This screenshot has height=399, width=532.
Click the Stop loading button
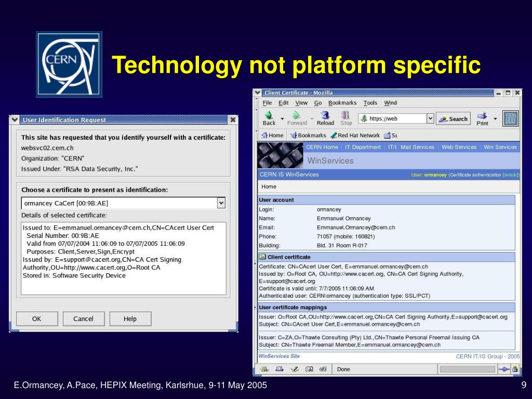point(345,118)
